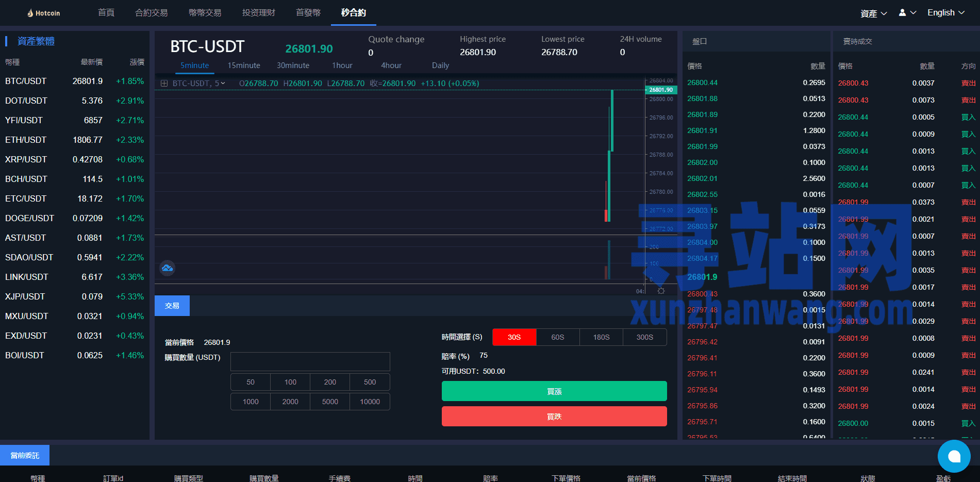The image size is (980, 482).
Task: Pick the 1000 USDT preset amount
Action: point(251,402)
